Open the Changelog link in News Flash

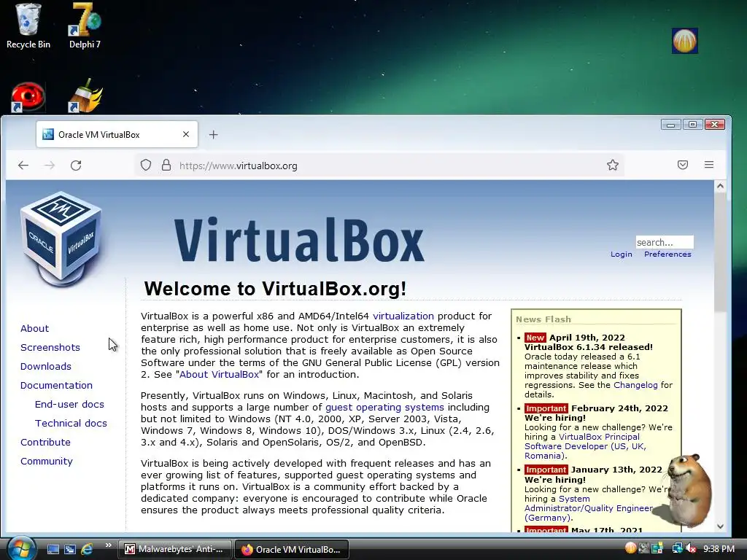pyautogui.click(x=635, y=385)
